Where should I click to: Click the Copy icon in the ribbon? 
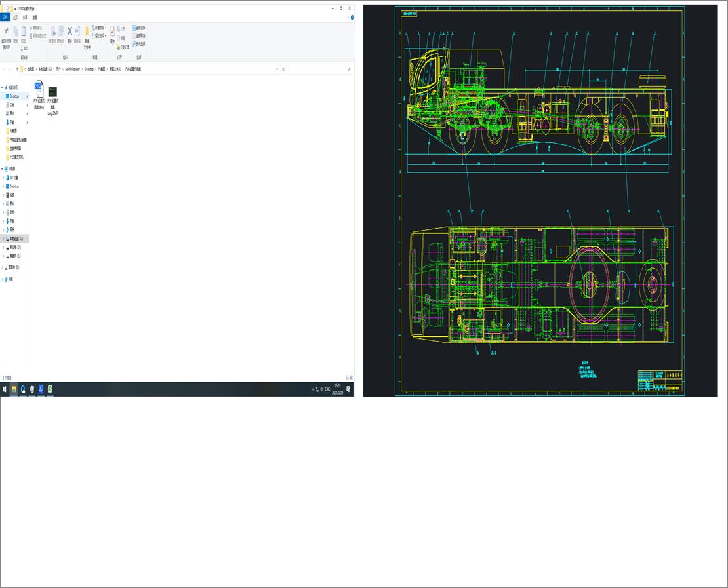pyautogui.click(x=15, y=31)
